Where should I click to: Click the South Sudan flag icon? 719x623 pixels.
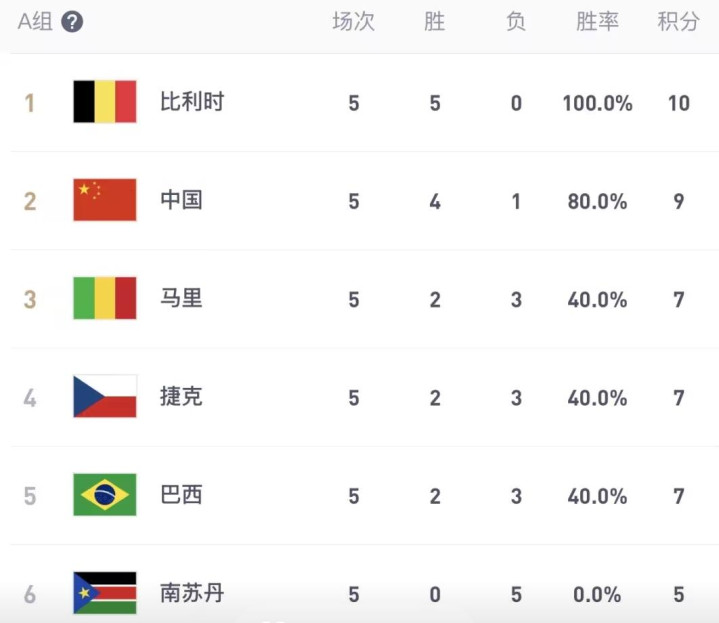point(105,593)
